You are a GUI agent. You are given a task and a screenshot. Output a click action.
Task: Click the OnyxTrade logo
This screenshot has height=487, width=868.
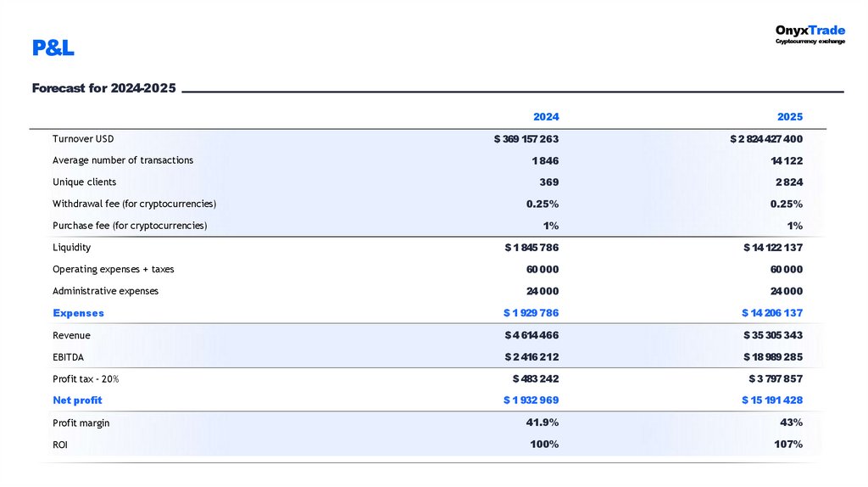[x=810, y=34]
